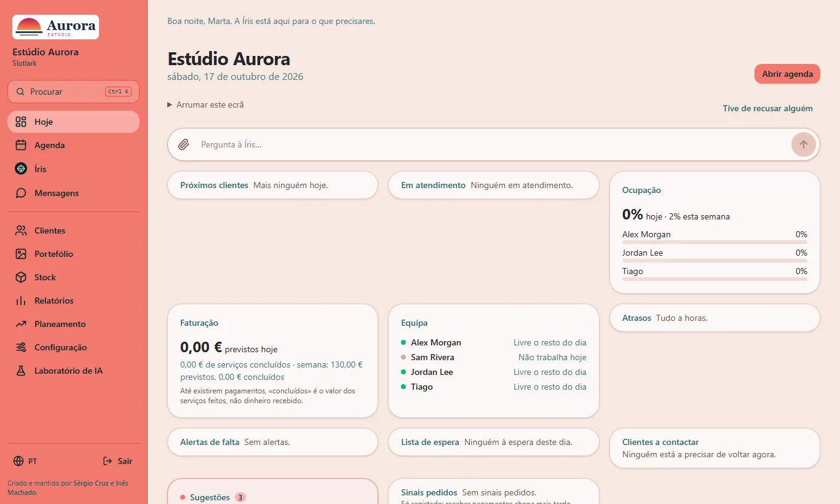Click the globe language icon
Screen dimensions: 840x504
pyautogui.click(x=18, y=461)
